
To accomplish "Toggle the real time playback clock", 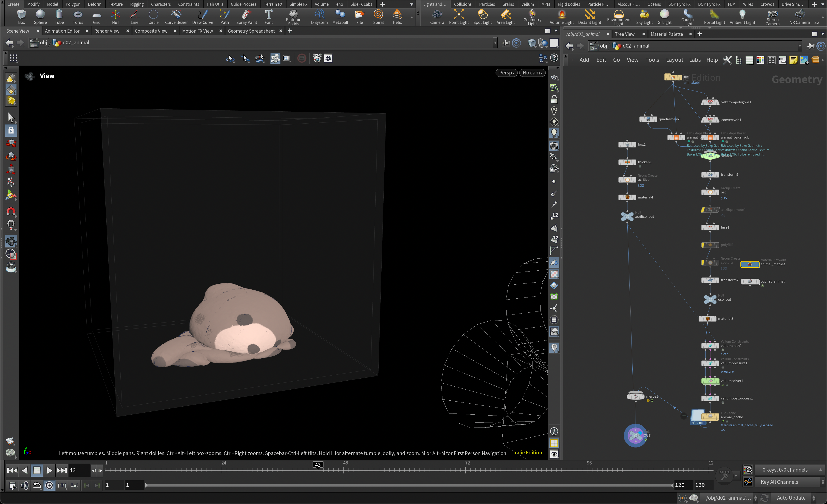I will [x=49, y=485].
